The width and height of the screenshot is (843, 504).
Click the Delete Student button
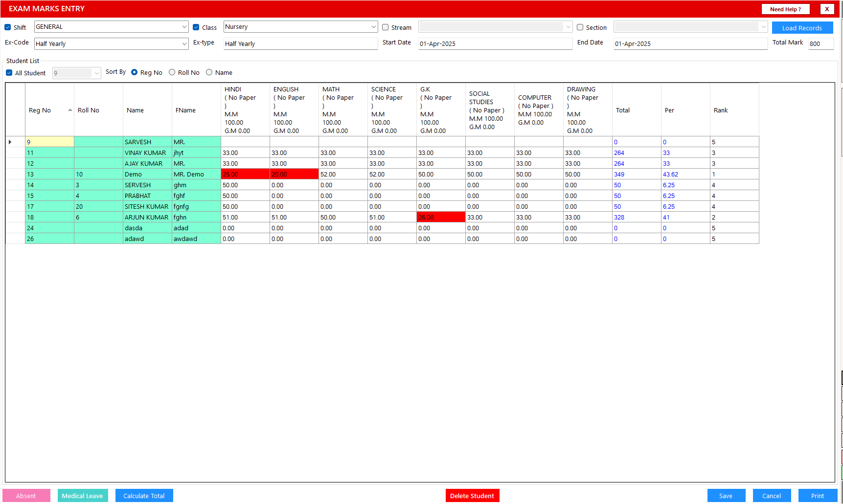point(472,496)
